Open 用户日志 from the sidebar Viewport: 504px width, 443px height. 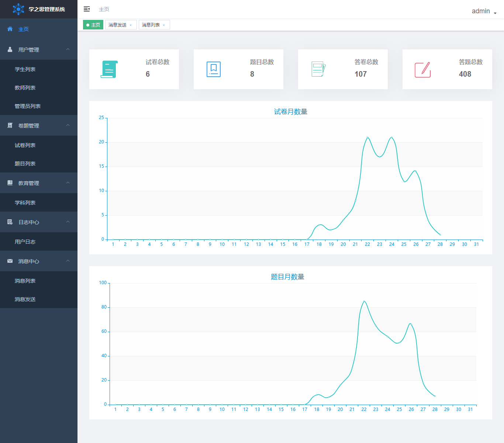pos(25,242)
